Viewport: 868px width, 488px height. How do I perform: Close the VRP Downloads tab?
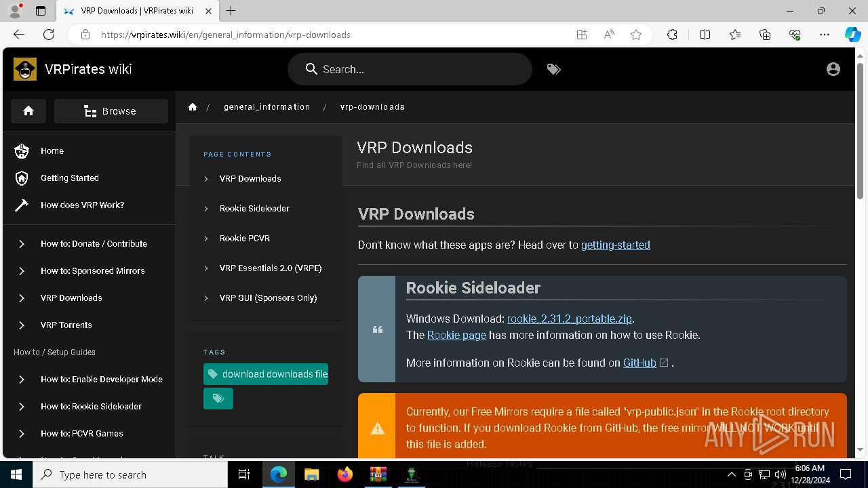coord(209,11)
